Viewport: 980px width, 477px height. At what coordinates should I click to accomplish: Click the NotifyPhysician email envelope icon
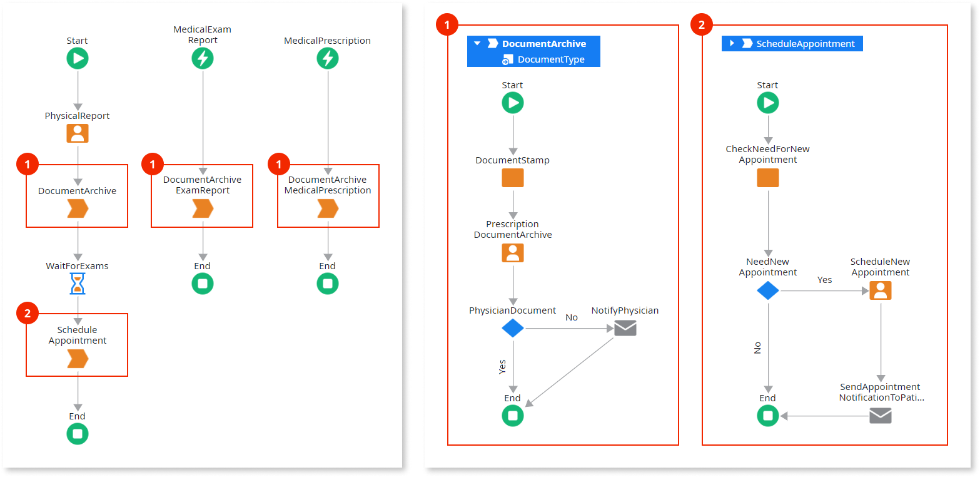click(x=625, y=328)
